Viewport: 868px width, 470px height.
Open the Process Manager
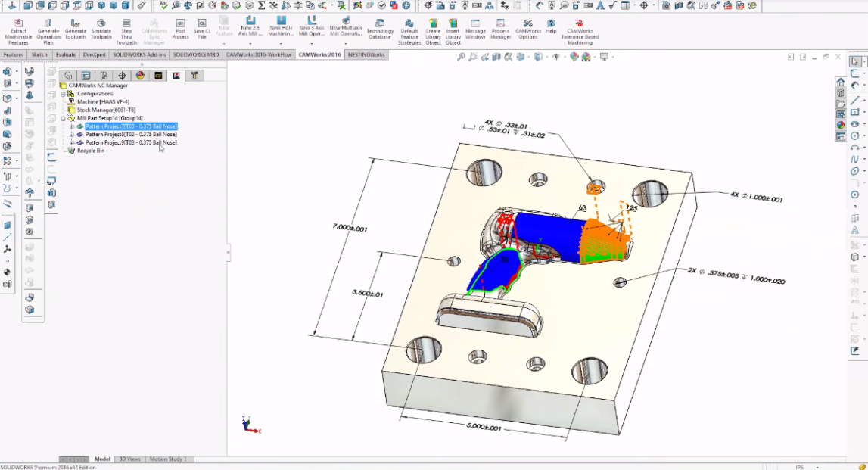[x=500, y=30]
